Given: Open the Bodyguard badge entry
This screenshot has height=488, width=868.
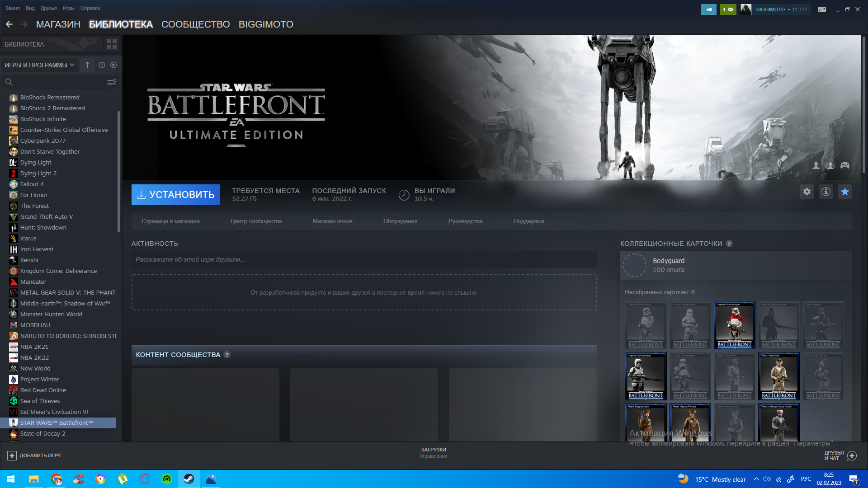Looking at the screenshot, I should coord(736,265).
